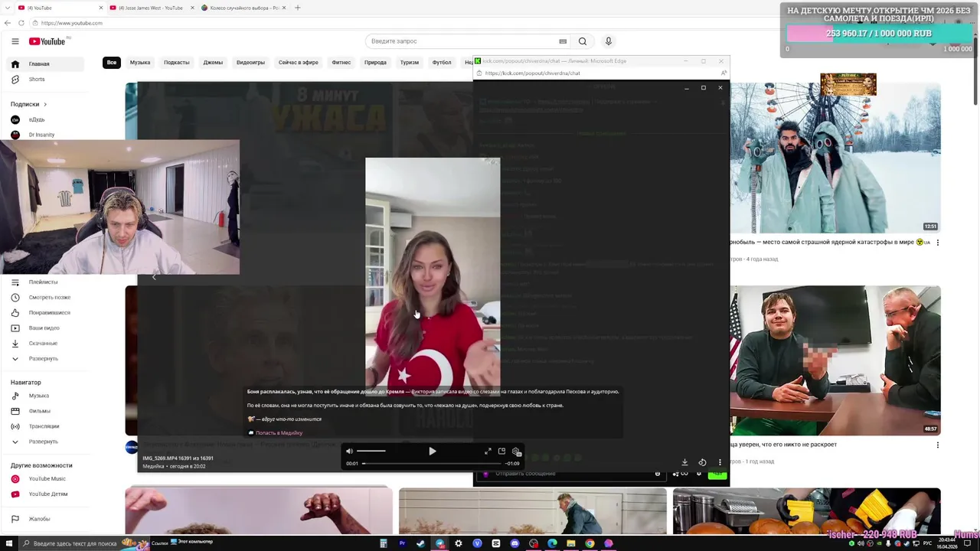The image size is (980, 551).
Task: Open more options for Чернобыль video
Action: pos(938,243)
